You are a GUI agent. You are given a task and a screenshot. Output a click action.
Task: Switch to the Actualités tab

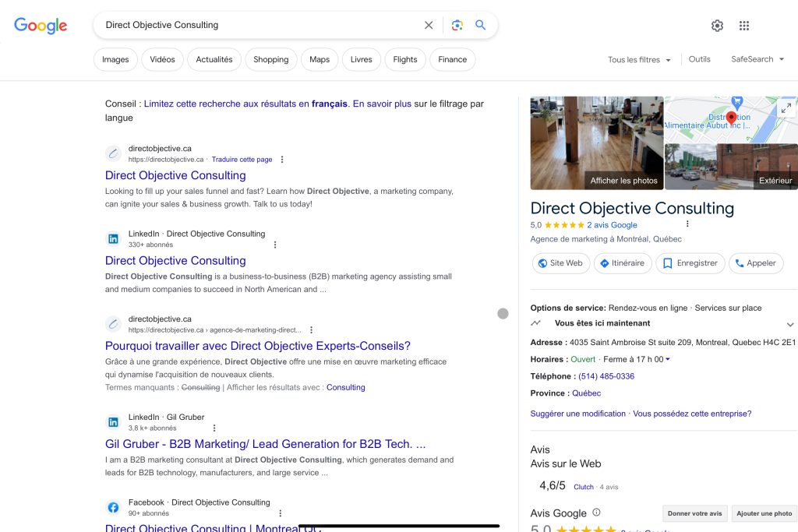tap(214, 60)
